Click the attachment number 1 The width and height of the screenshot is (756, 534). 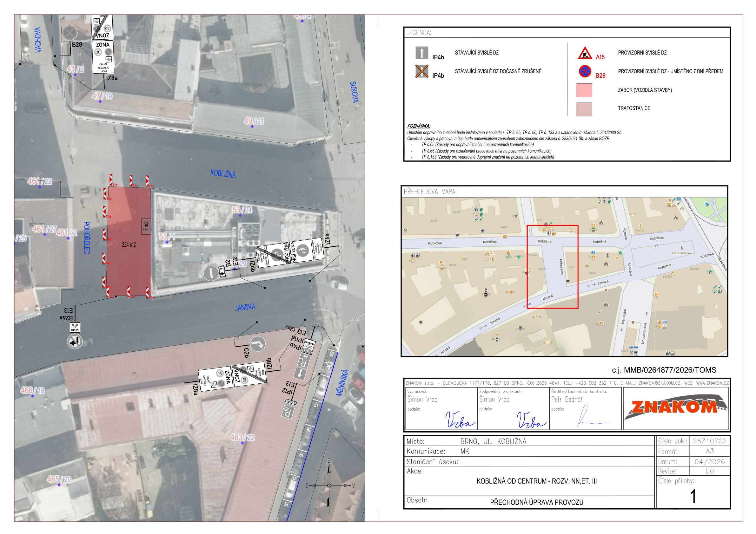(x=693, y=496)
